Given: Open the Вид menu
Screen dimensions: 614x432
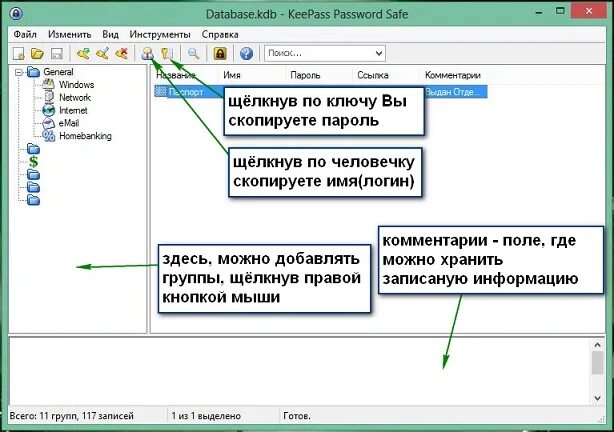Looking at the screenshot, I should point(110,34).
